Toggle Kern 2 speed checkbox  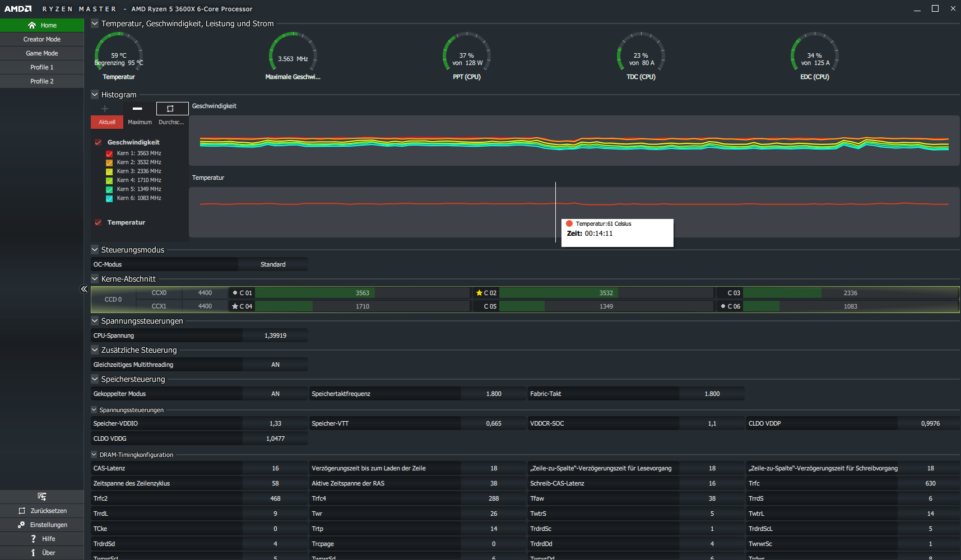[109, 162]
